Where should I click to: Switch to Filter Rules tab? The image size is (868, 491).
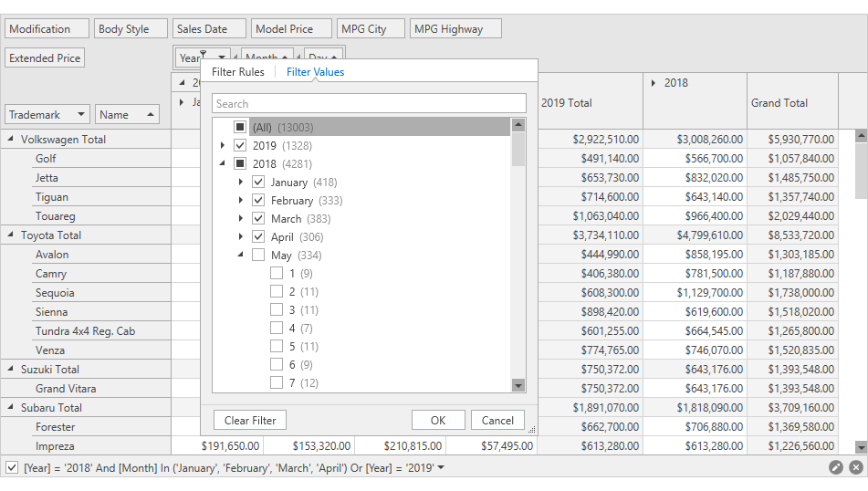pyautogui.click(x=238, y=72)
